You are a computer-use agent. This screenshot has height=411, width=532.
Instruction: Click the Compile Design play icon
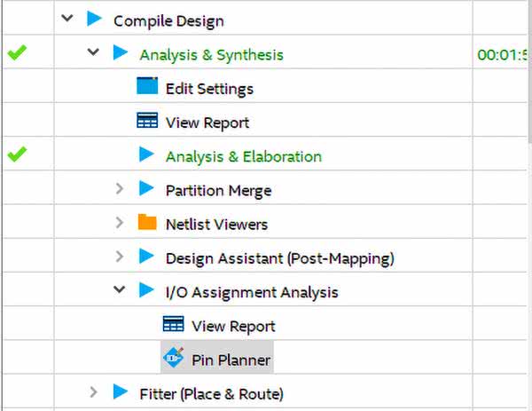[x=95, y=20]
